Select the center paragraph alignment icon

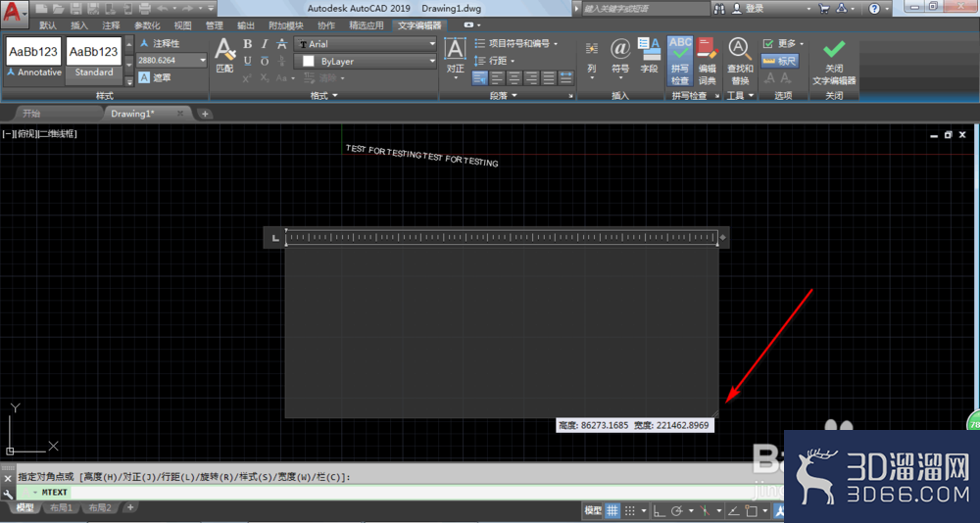pos(514,78)
